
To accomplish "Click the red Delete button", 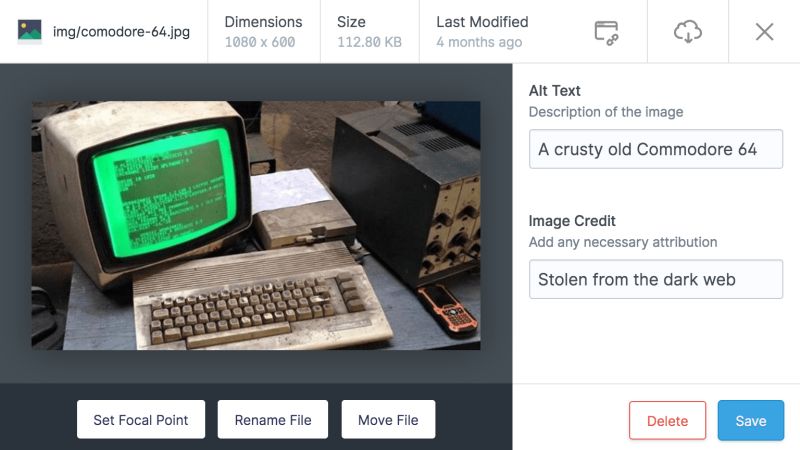I will click(x=667, y=420).
